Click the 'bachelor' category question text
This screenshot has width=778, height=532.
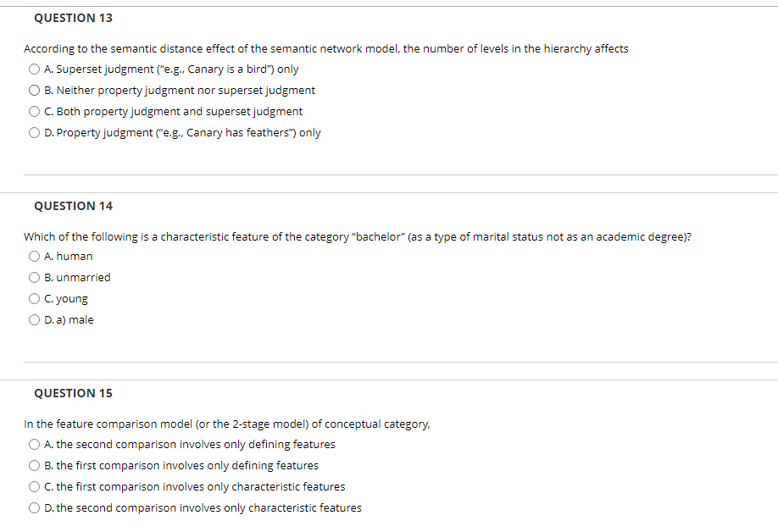pyautogui.click(x=356, y=236)
